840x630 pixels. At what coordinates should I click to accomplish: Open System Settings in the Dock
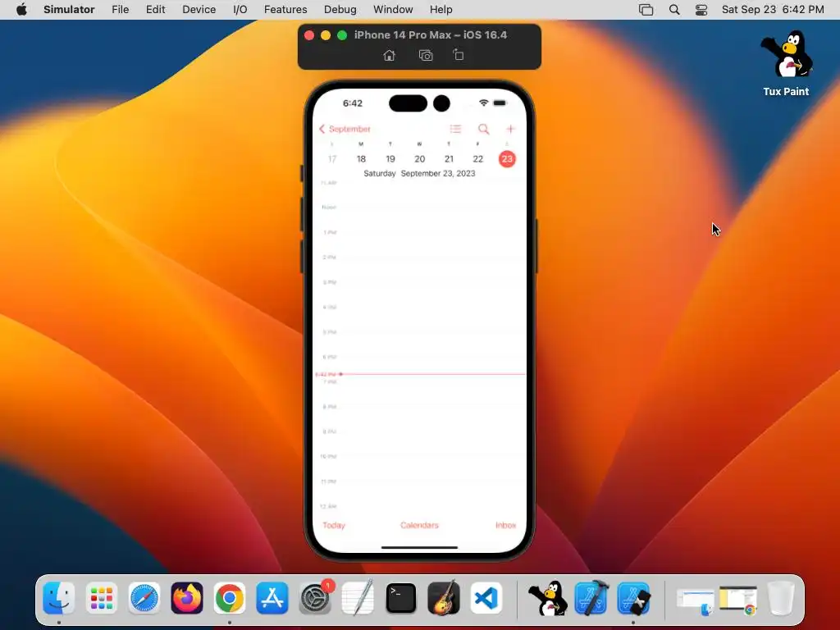(x=315, y=598)
